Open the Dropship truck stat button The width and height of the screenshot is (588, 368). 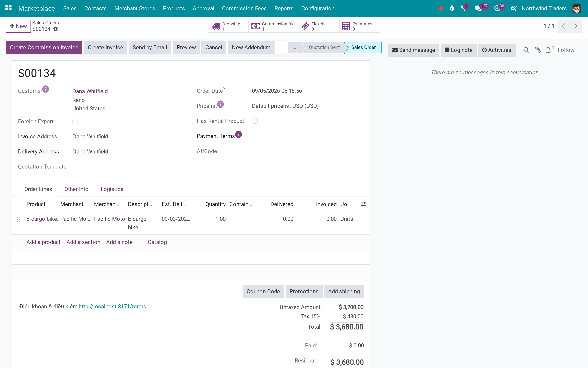pyautogui.click(x=228, y=26)
